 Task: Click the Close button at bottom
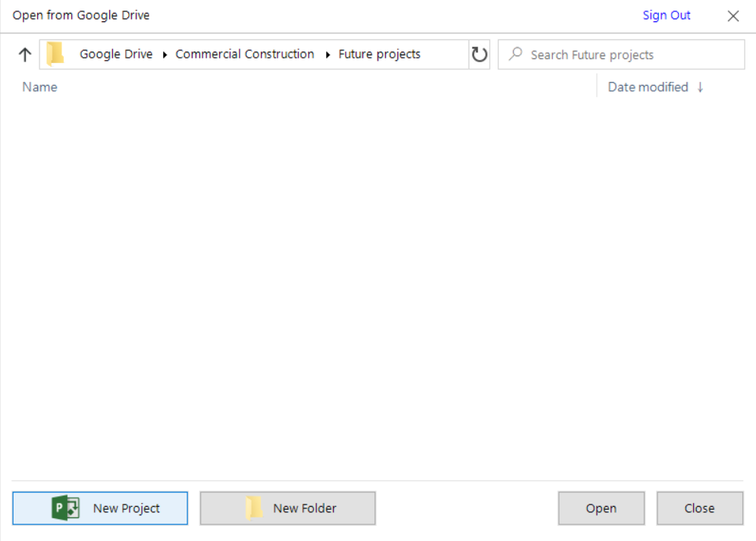tap(700, 508)
